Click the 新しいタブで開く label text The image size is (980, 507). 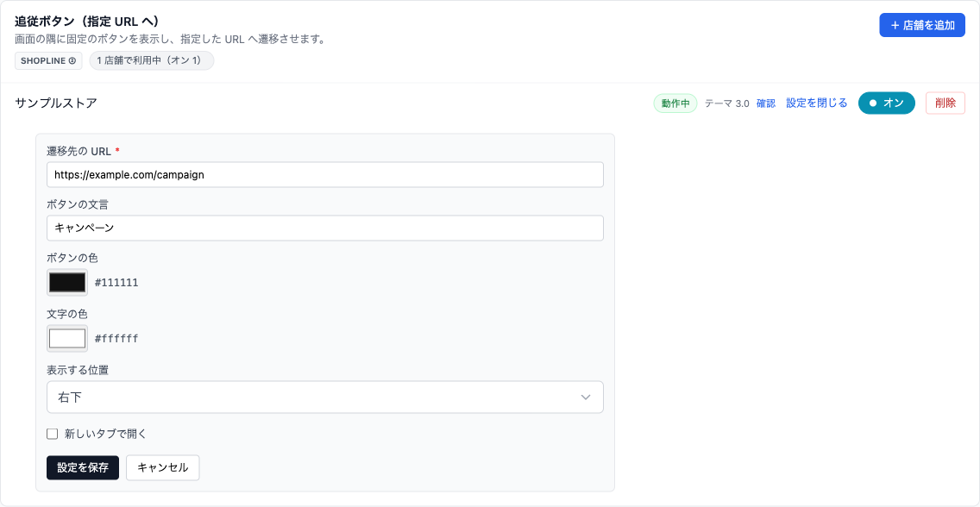pyautogui.click(x=105, y=434)
